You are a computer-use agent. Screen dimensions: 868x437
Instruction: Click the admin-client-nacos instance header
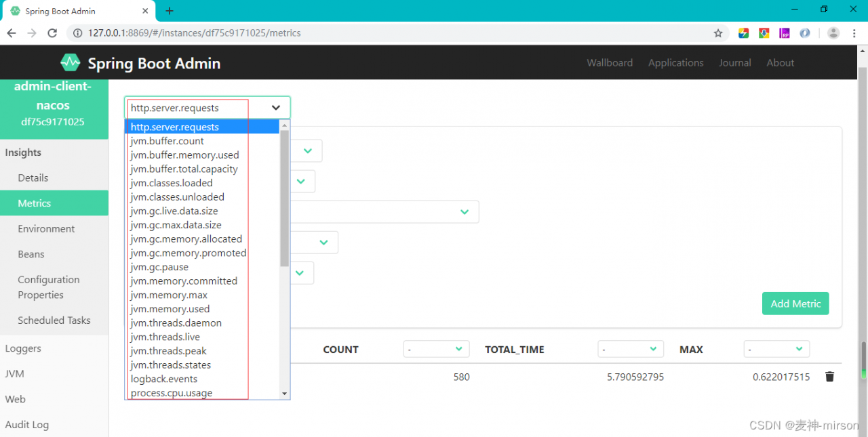(x=54, y=108)
